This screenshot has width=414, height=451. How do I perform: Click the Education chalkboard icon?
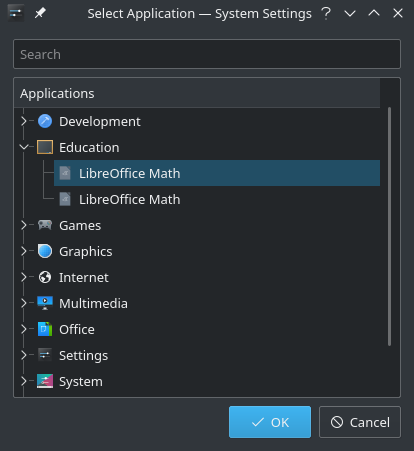pos(45,147)
